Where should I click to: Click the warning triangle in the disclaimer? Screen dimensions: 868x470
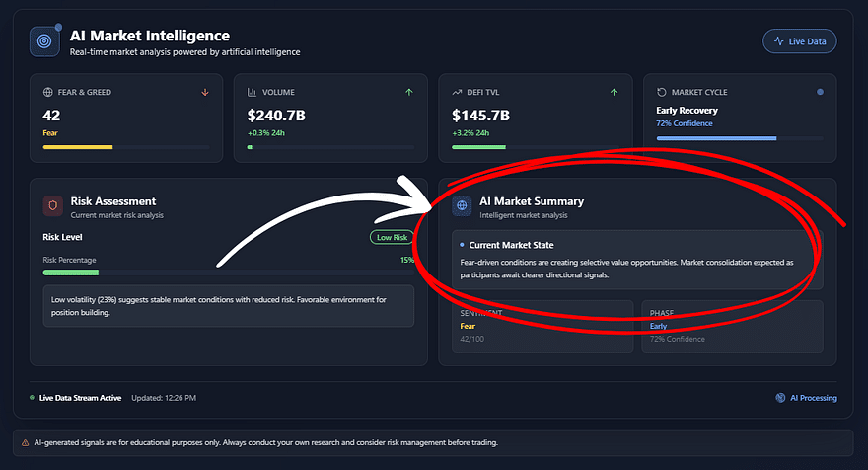(25, 442)
